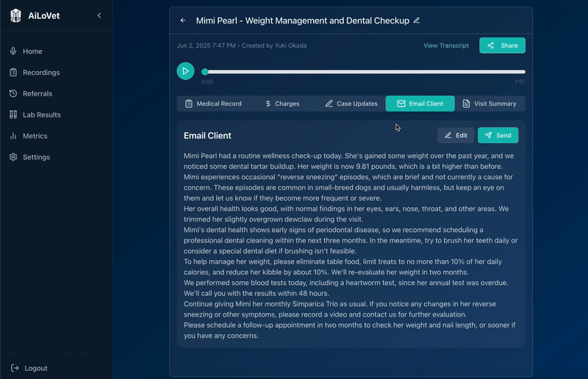Image resolution: width=588 pixels, height=379 pixels.
Task: Send the client email
Action: pyautogui.click(x=498, y=135)
